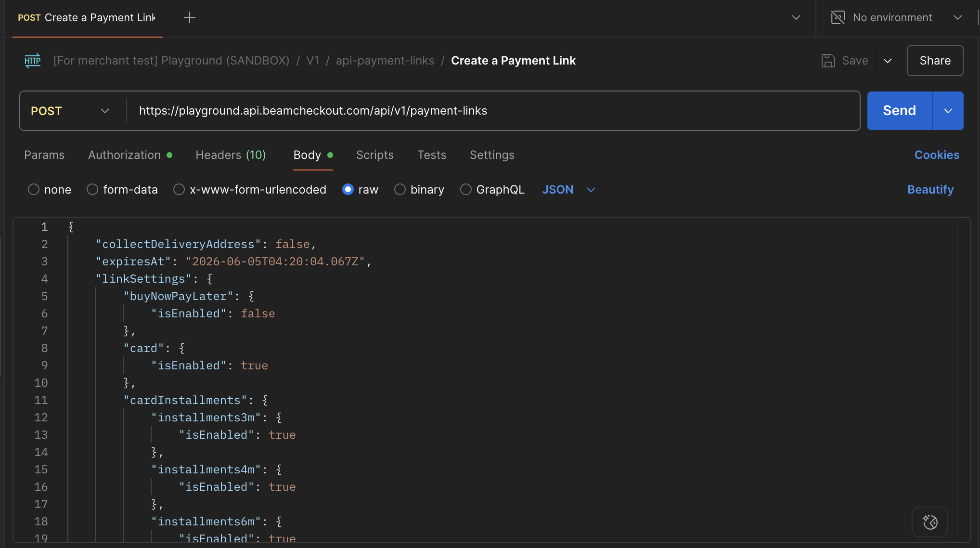Open the Tests tab
980x548 pixels.
[x=432, y=155]
